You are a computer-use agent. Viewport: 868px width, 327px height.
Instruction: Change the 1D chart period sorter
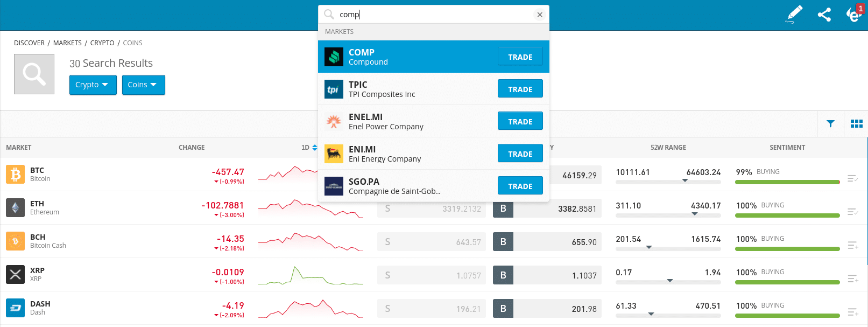pyautogui.click(x=309, y=148)
